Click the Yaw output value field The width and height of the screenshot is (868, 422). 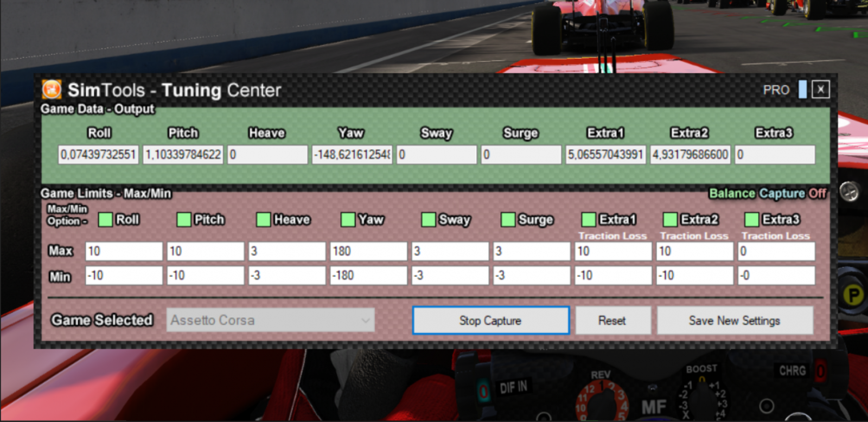pyautogui.click(x=352, y=155)
